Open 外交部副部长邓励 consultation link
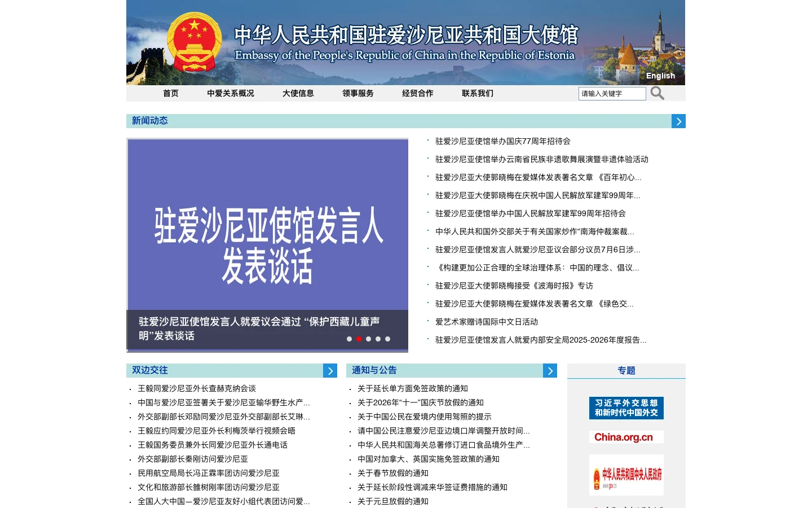The width and height of the screenshot is (812, 508). 224,417
